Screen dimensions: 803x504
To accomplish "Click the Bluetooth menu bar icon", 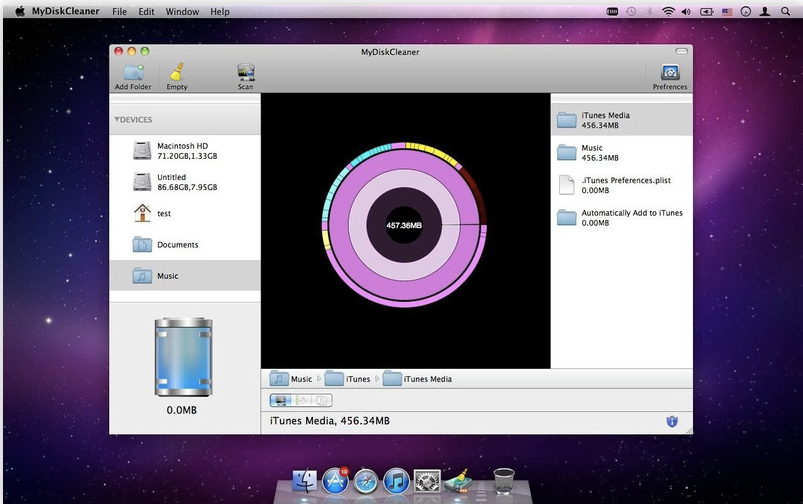I will click(x=649, y=11).
